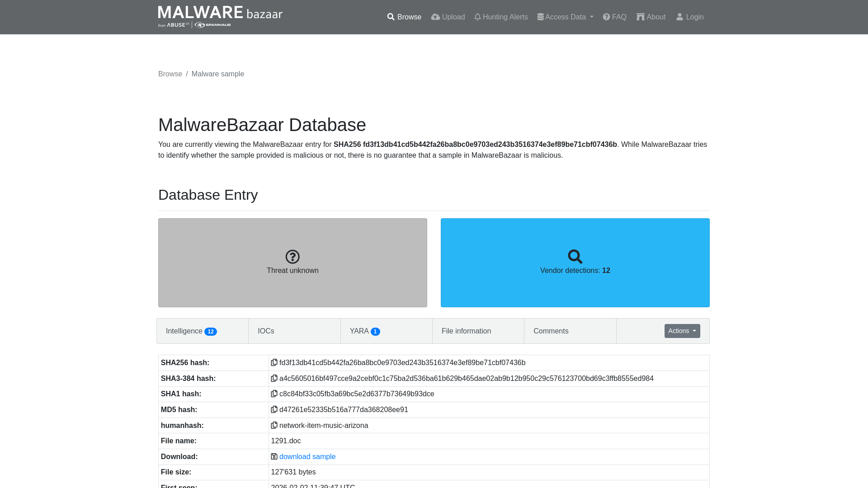Select the Hunting Alerts bell icon
Image resolution: width=868 pixels, height=488 pixels.
click(x=477, y=17)
